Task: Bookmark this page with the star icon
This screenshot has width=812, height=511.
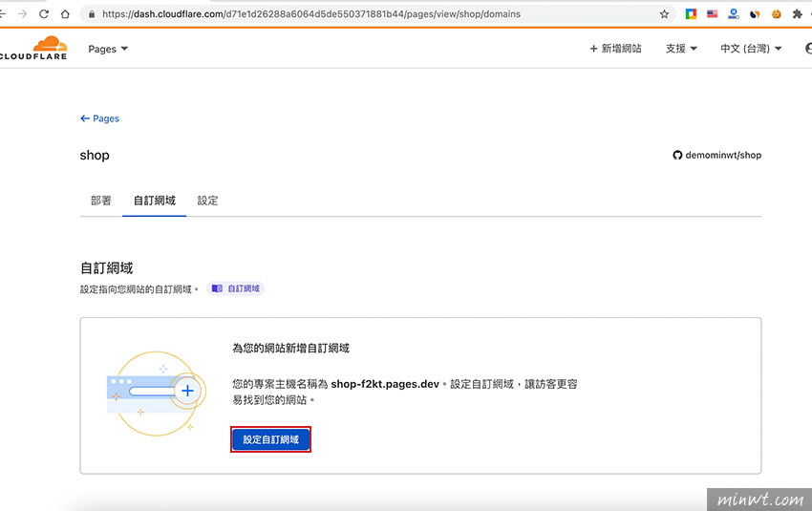Action: [x=665, y=14]
